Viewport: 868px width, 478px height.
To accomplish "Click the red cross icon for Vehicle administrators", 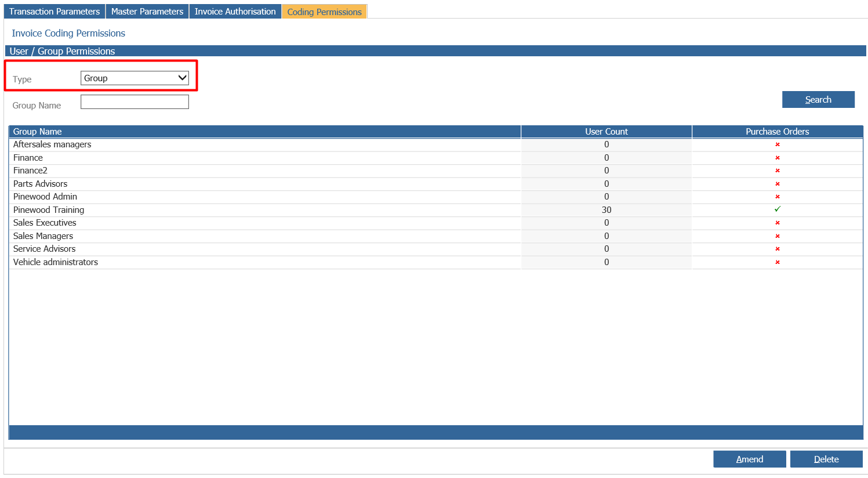I will coord(777,262).
